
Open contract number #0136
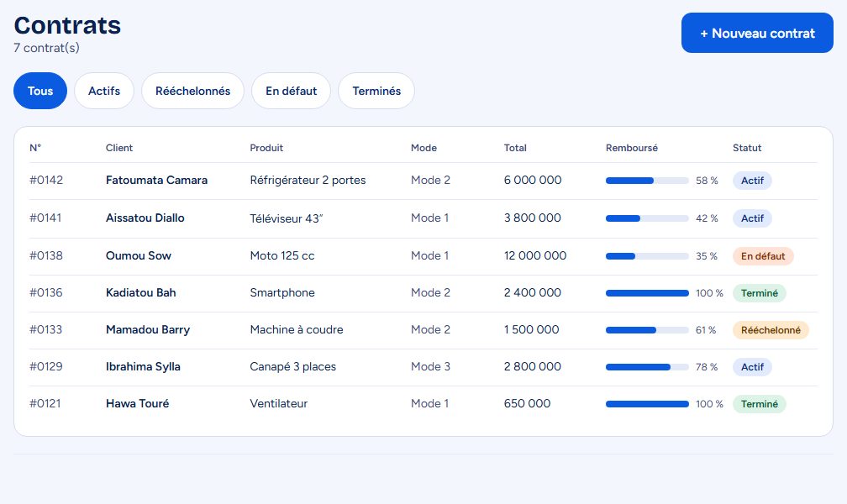pyautogui.click(x=46, y=293)
